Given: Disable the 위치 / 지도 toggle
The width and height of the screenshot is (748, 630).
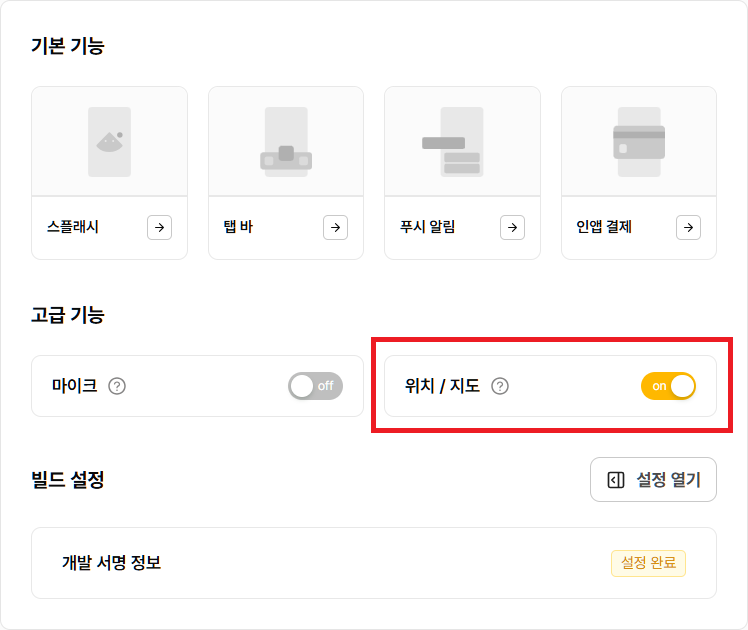Looking at the screenshot, I should [668, 386].
